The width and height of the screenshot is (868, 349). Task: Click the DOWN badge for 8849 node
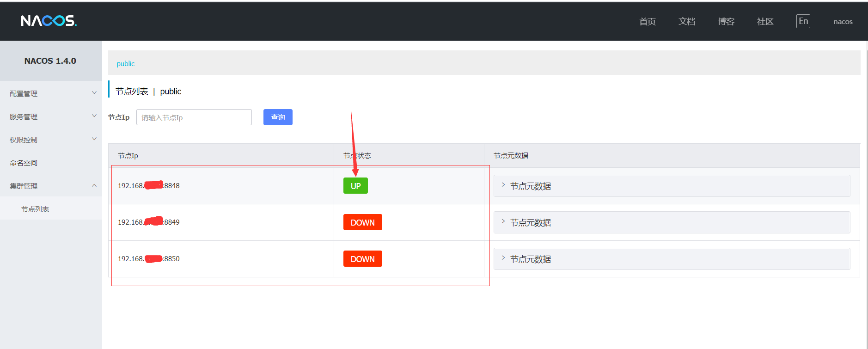point(363,222)
